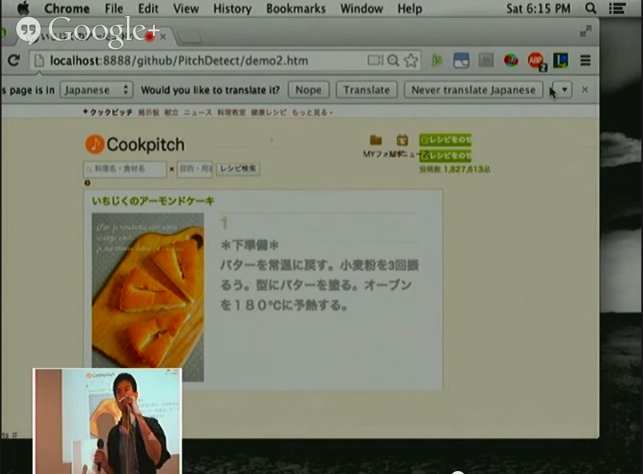Open the Adblock Plus extension icon

pyautogui.click(x=536, y=61)
